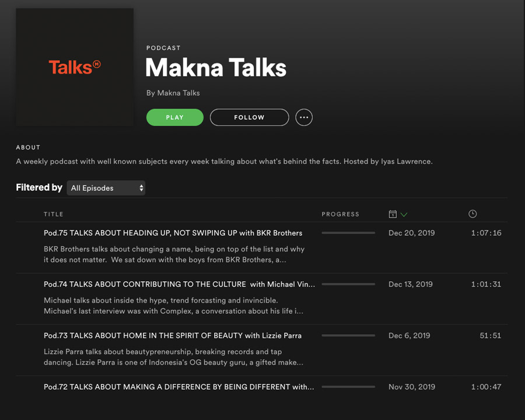Open episode Pod.75 with BKR Brothers
The image size is (525, 420).
point(173,233)
